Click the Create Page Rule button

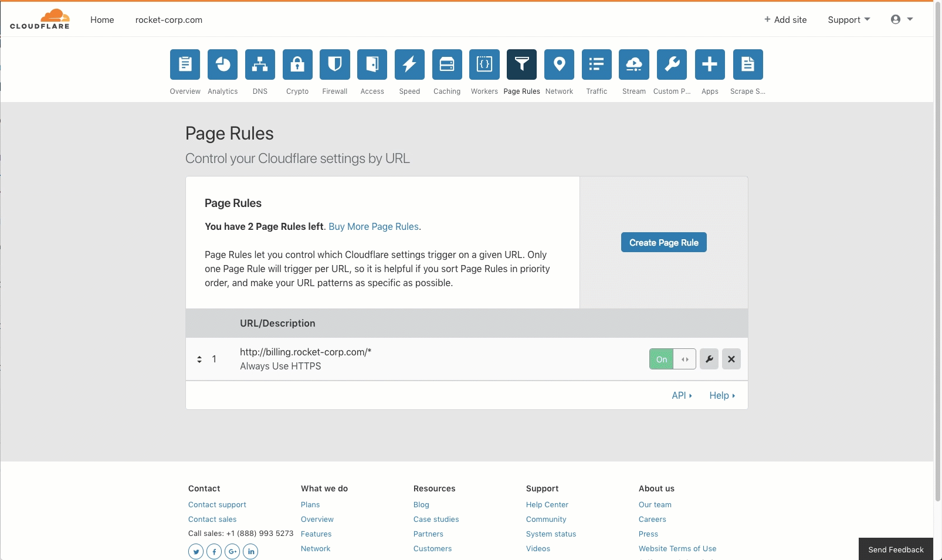click(664, 242)
